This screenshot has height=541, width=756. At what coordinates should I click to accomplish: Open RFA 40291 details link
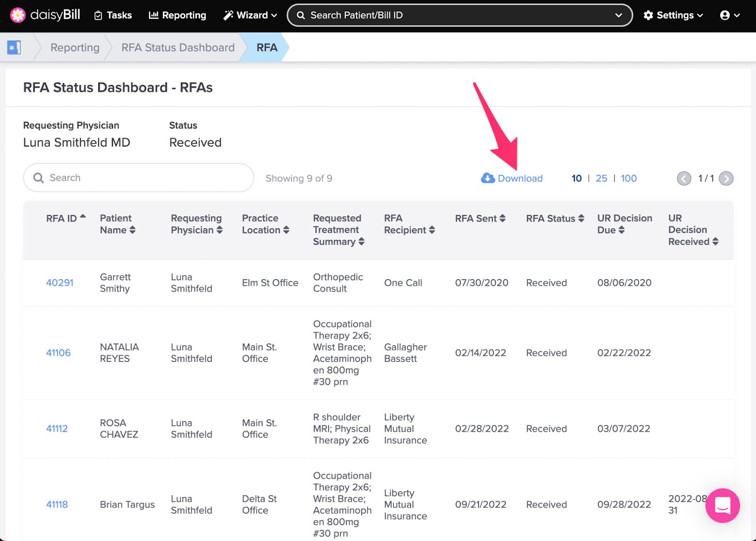(x=60, y=283)
